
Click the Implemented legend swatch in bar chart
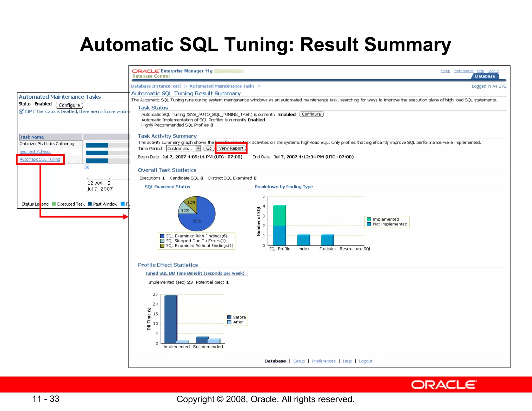pyautogui.click(x=369, y=219)
